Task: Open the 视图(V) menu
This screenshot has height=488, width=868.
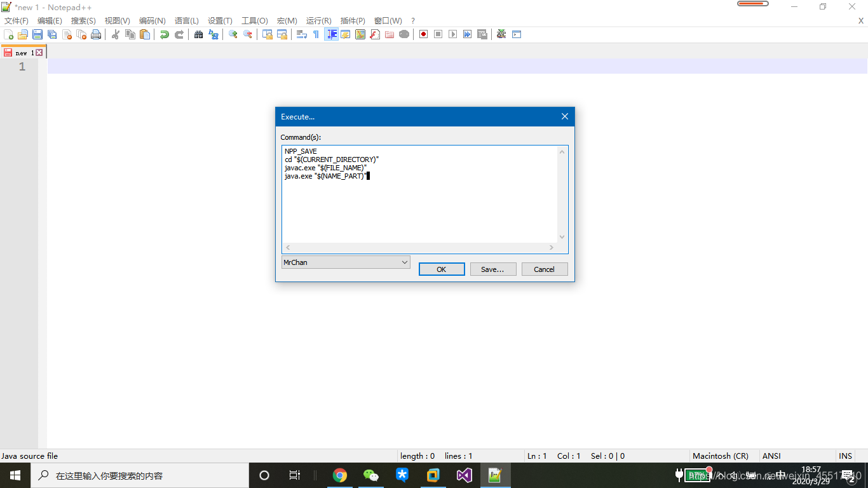Action: (118, 21)
